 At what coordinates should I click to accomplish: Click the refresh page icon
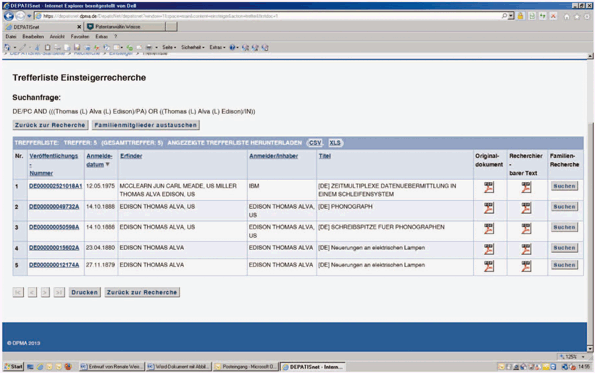coord(543,16)
